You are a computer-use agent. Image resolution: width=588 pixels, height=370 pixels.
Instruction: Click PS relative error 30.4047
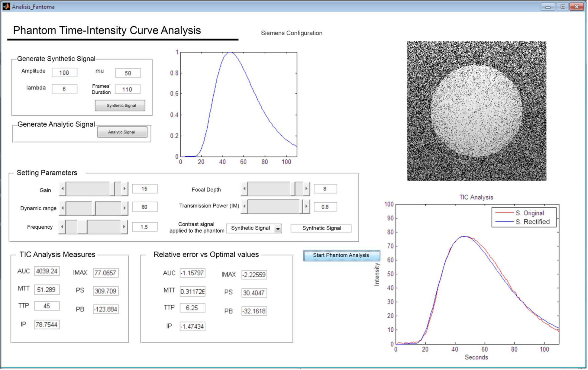click(x=254, y=293)
